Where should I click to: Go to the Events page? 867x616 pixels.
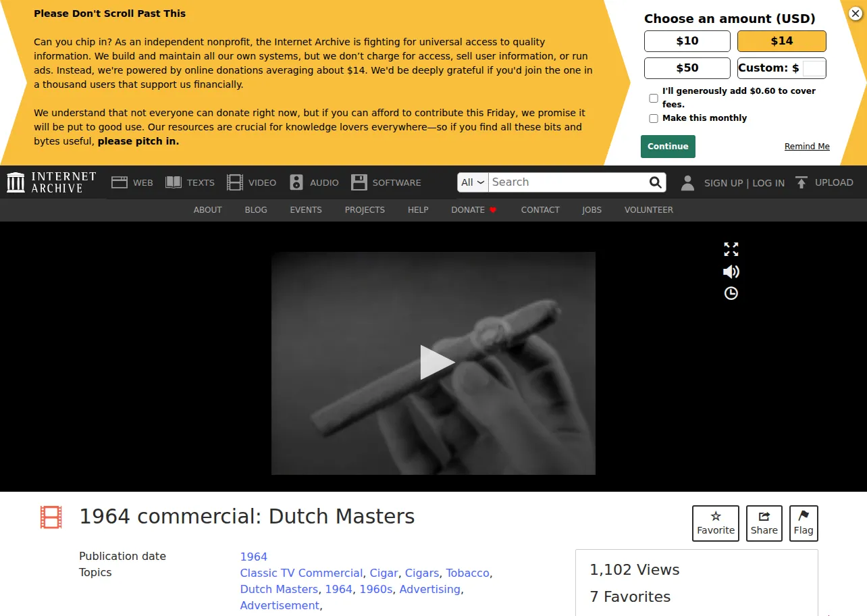pos(306,210)
